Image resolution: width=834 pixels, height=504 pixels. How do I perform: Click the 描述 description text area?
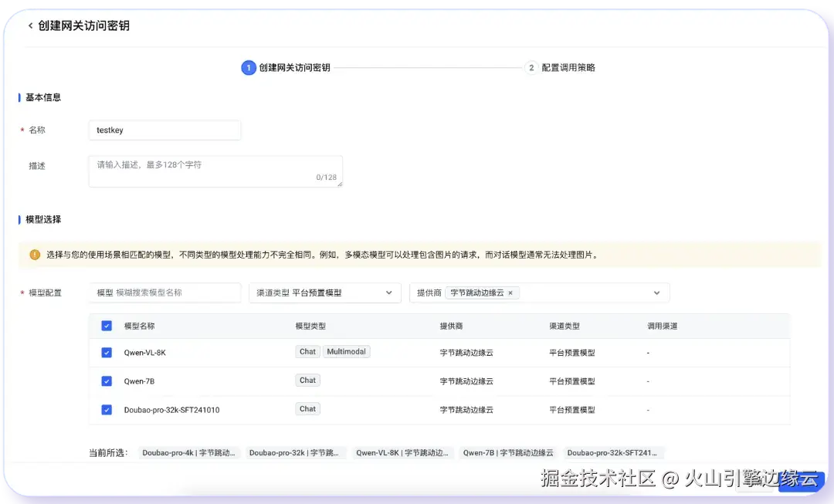(x=215, y=171)
